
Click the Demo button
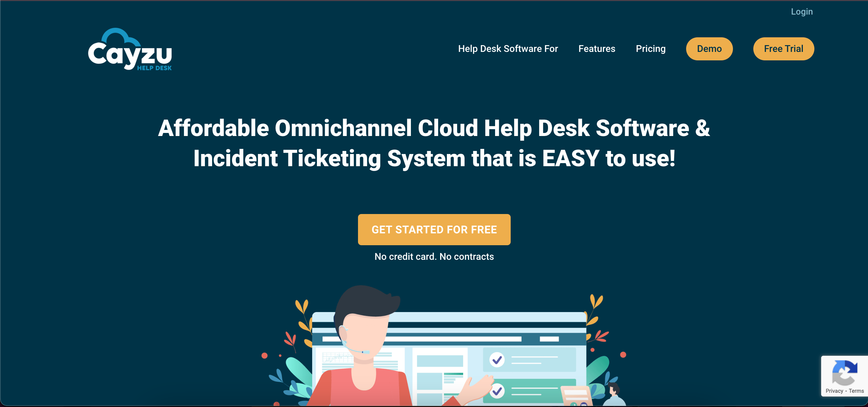pyautogui.click(x=710, y=49)
